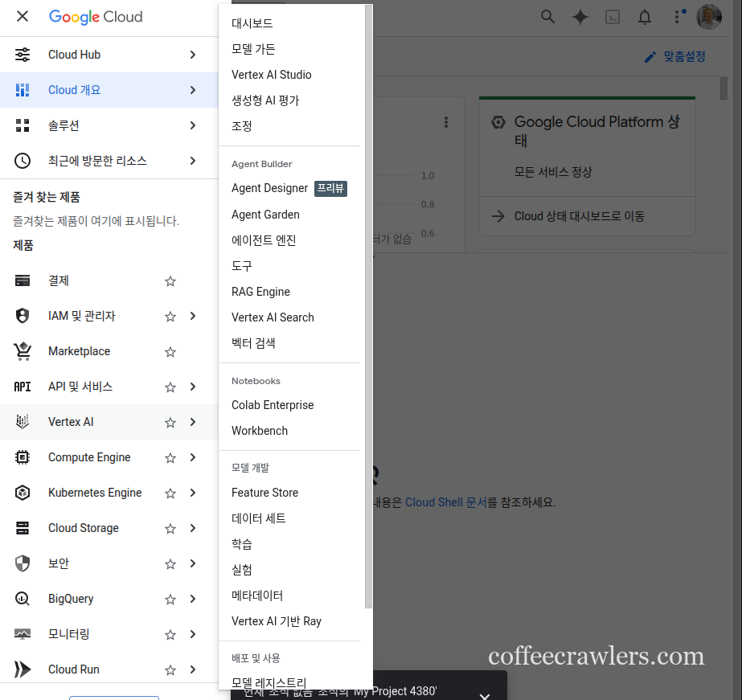Open three-dot menu on the chart card
This screenshot has width=742, height=700.
tap(446, 122)
